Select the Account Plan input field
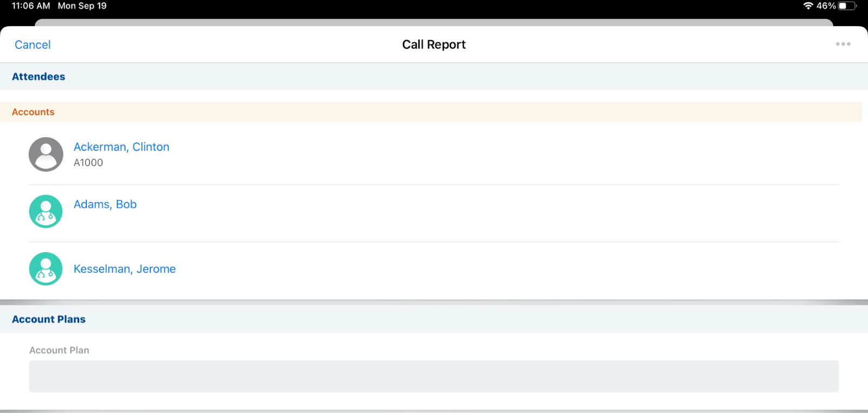The width and height of the screenshot is (868, 413). (x=433, y=376)
